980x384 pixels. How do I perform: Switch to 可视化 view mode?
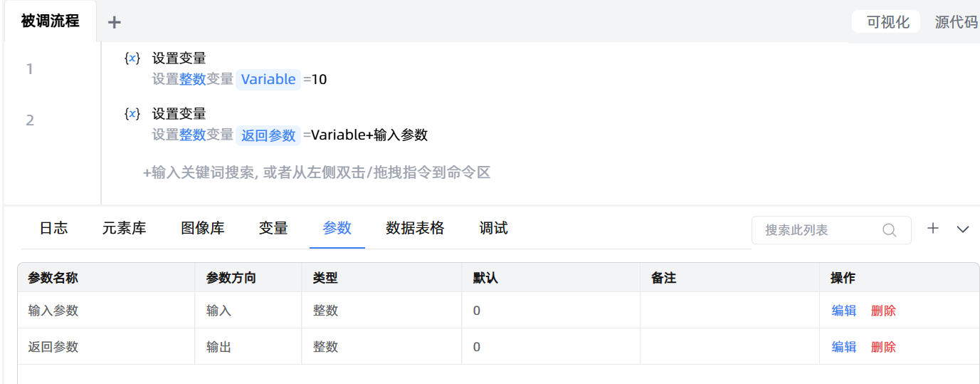coord(887,22)
